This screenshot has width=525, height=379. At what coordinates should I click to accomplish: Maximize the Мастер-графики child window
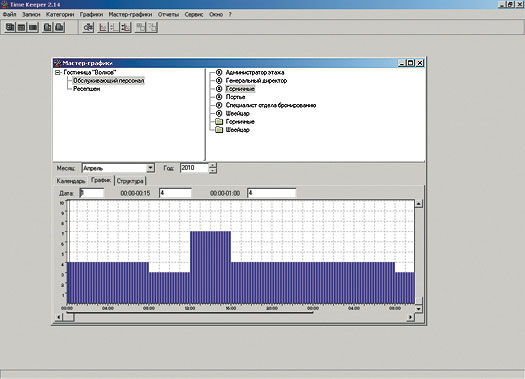[410, 63]
